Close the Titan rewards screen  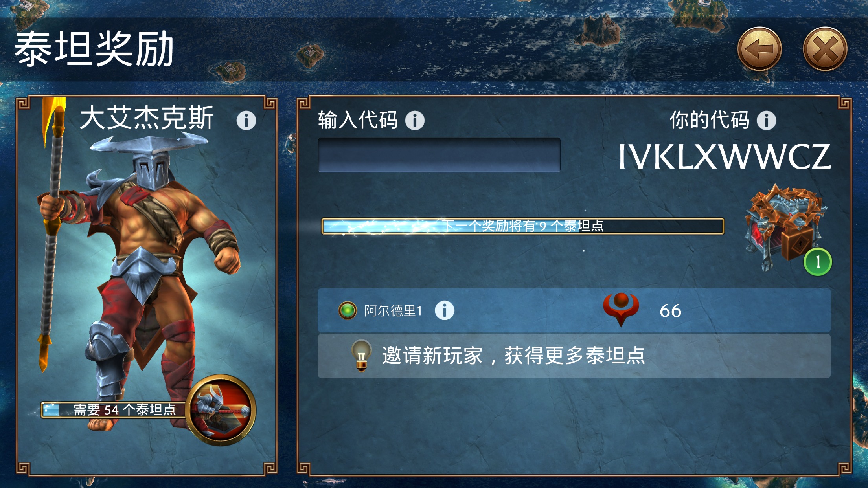(x=825, y=49)
